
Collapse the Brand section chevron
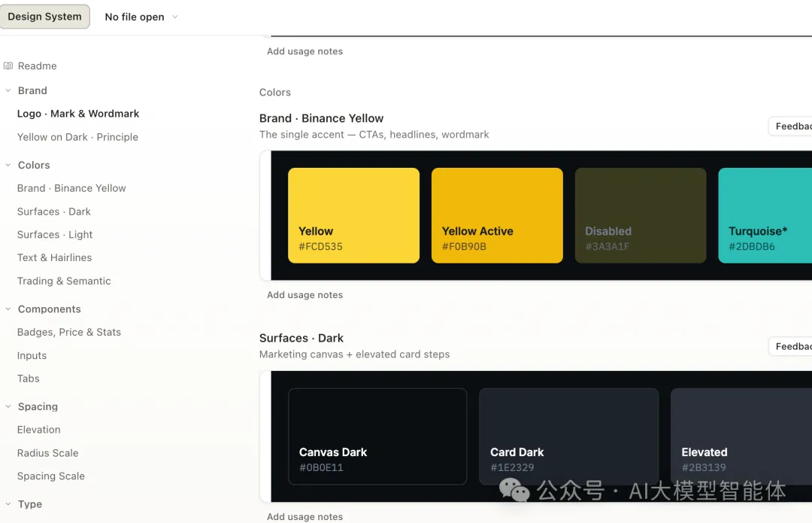pos(8,90)
